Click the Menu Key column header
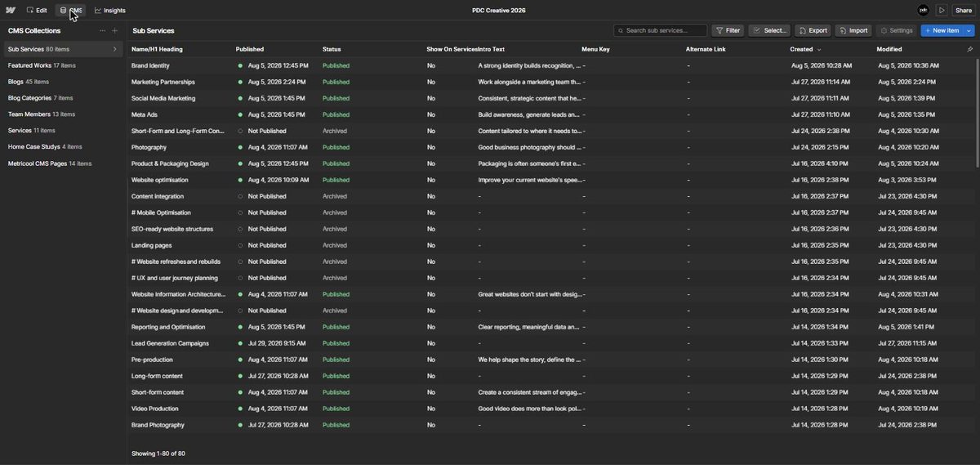980x465 pixels. click(595, 49)
